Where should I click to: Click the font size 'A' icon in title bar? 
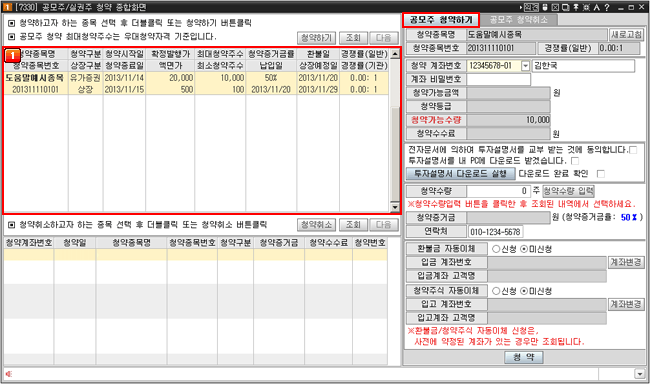pos(597,7)
